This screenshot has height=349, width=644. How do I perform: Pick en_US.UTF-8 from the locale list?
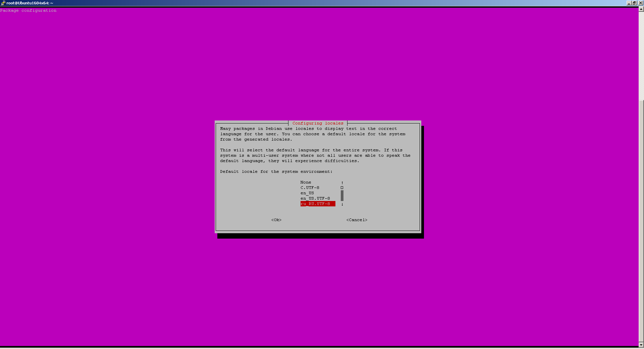click(315, 199)
